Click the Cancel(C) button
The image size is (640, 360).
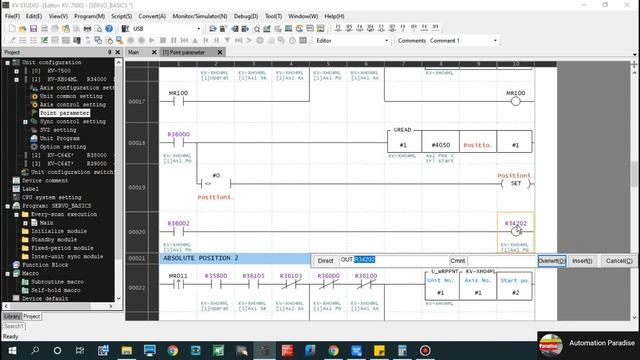pos(619,261)
